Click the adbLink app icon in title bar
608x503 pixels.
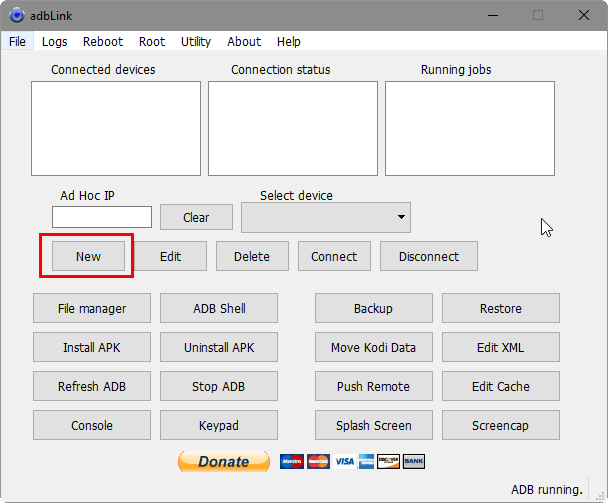tap(17, 16)
